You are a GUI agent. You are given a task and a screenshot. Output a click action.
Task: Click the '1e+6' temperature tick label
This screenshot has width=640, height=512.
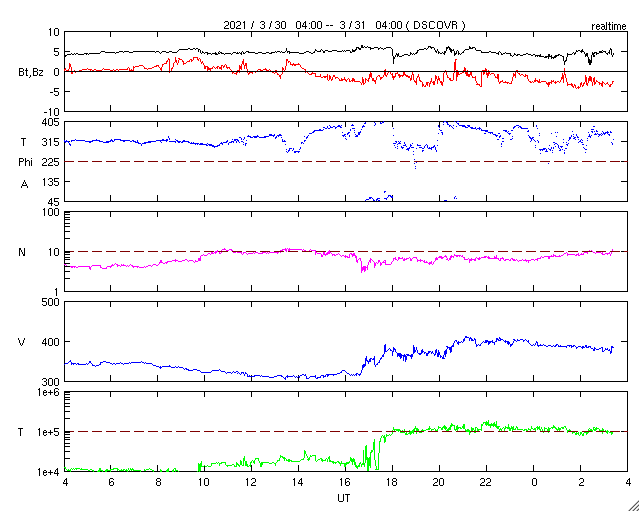48,392
